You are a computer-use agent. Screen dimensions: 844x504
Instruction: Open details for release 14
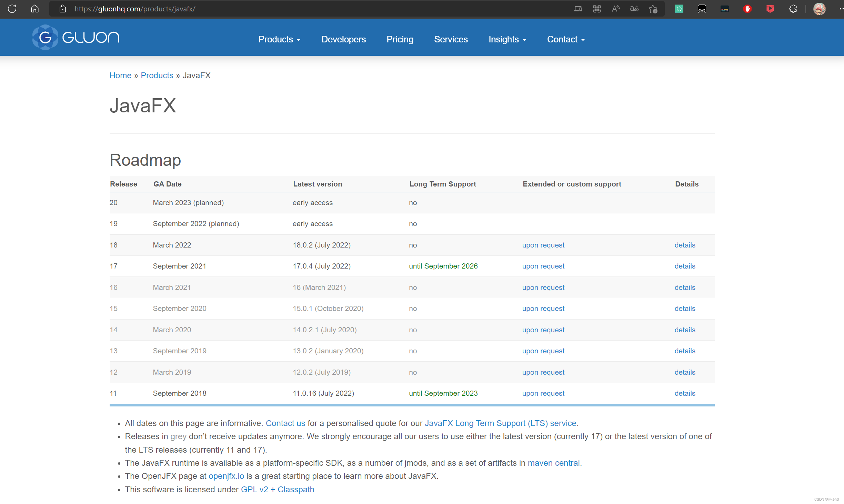(x=685, y=330)
